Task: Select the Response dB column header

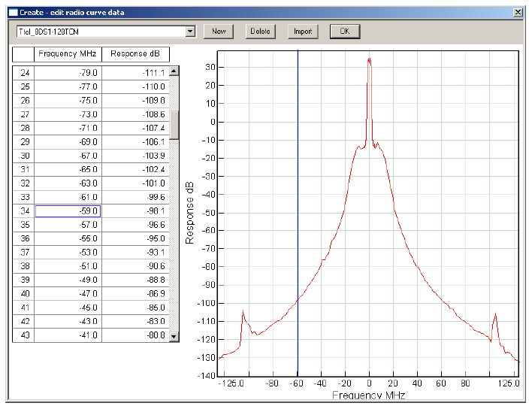Action: [x=135, y=54]
